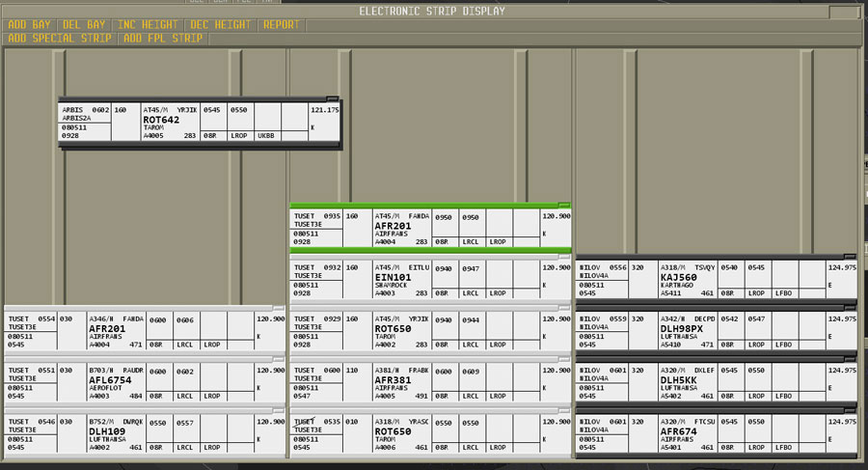Select DEC HEIGHT in the top menu

point(220,25)
